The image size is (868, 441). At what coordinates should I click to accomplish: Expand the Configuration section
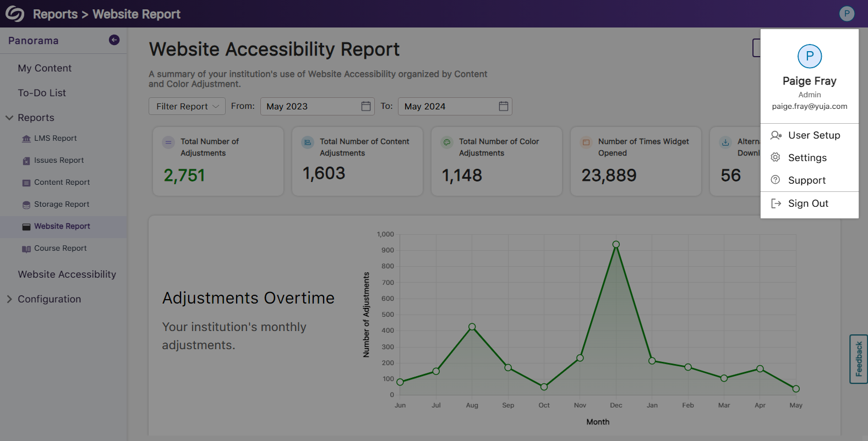click(x=9, y=299)
